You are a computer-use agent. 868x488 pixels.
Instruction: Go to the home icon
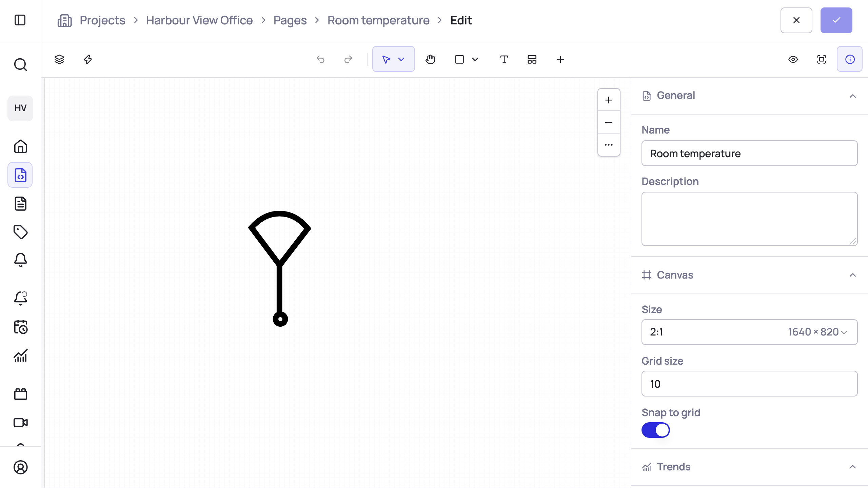[x=20, y=146]
